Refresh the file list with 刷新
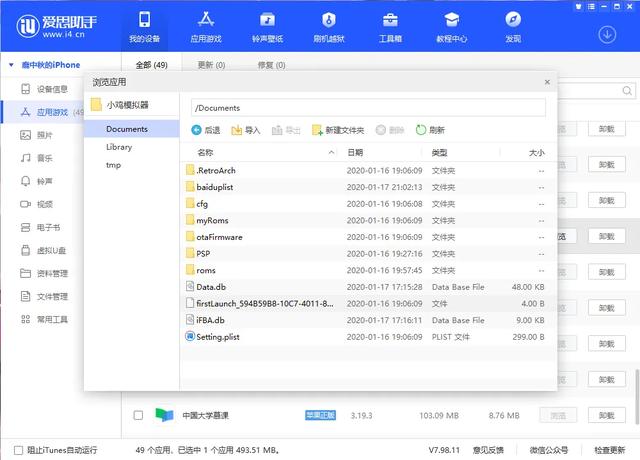This screenshot has width=640, height=460. [x=430, y=130]
